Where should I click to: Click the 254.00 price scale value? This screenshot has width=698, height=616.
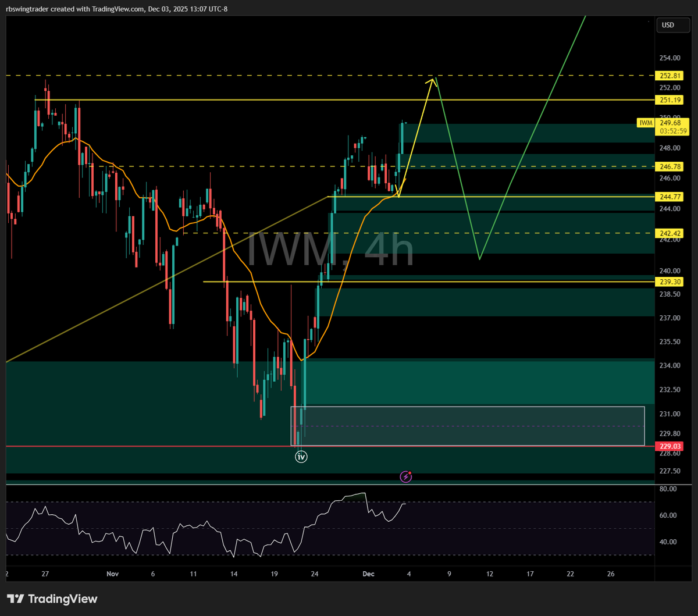pyautogui.click(x=669, y=58)
